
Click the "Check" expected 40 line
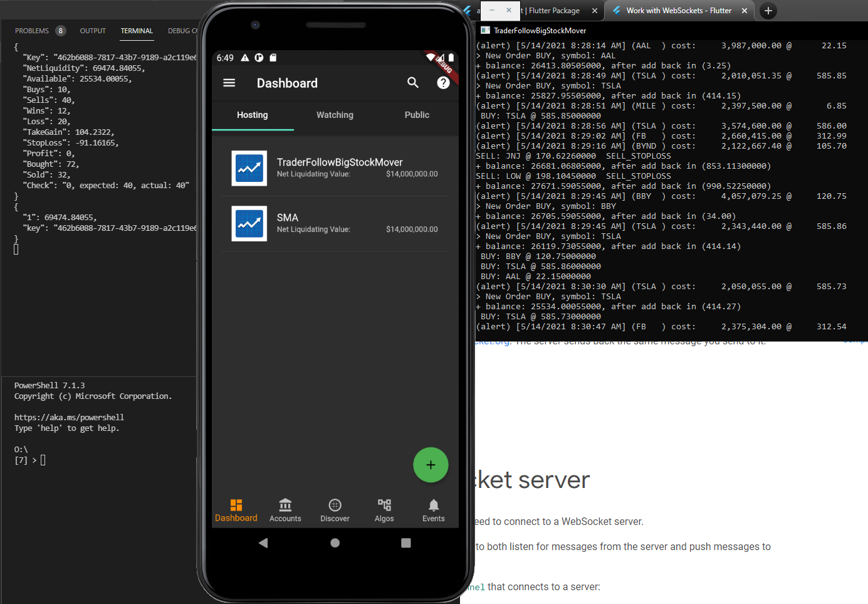[106, 185]
